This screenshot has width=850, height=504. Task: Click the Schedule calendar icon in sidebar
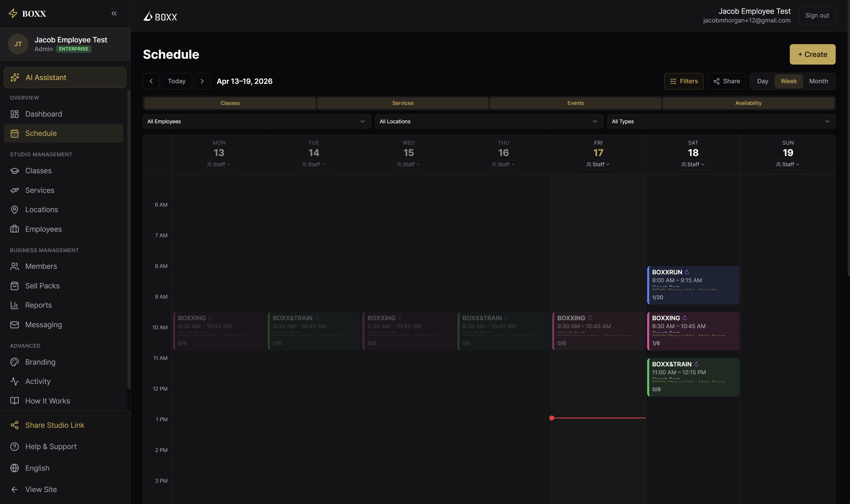point(14,134)
